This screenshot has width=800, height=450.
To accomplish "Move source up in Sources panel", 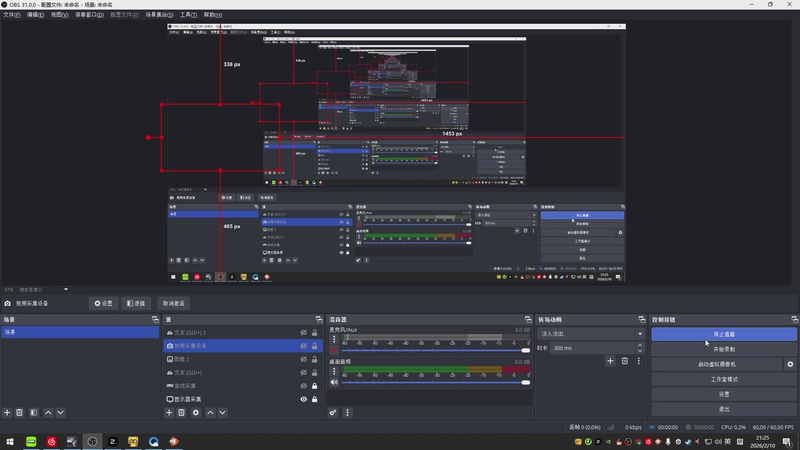I will click(210, 412).
